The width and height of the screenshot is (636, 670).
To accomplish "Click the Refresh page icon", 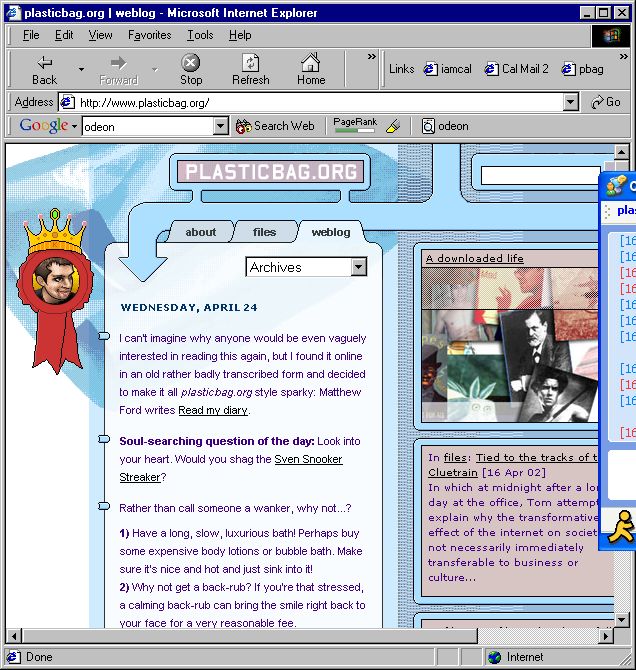I will pos(250,63).
